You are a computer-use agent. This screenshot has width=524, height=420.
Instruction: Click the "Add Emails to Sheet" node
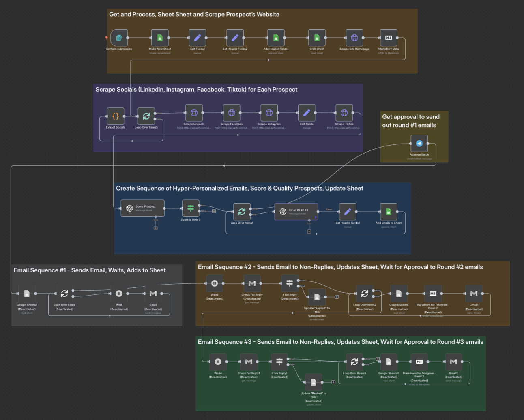[x=388, y=212]
